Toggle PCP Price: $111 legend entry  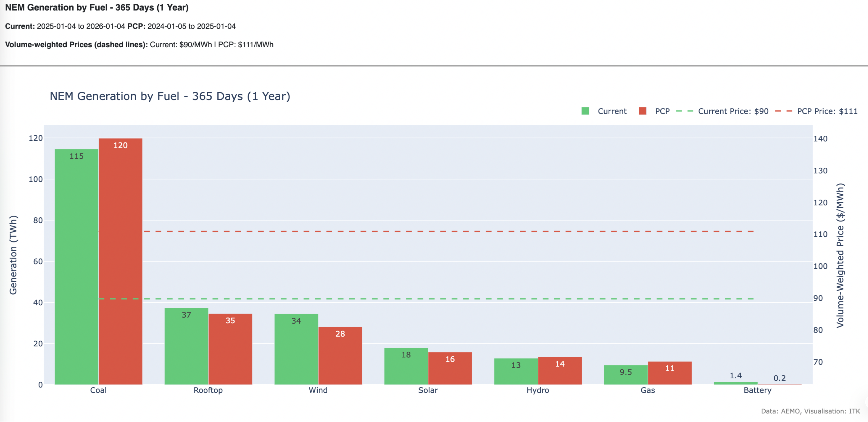point(827,111)
